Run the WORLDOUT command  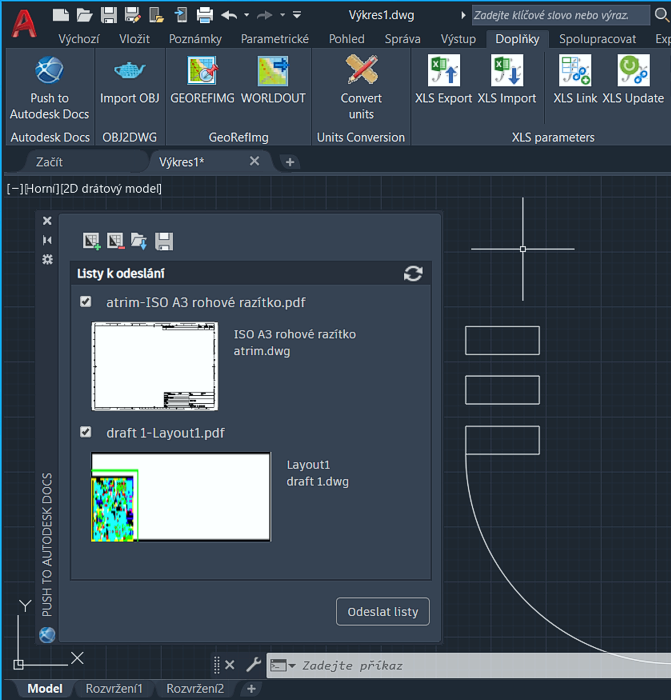tap(273, 71)
